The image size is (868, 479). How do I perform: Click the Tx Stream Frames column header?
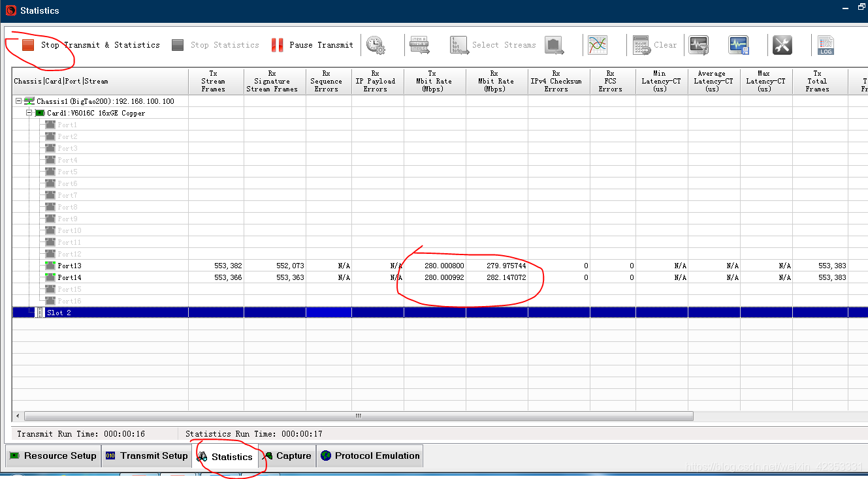tap(216, 82)
